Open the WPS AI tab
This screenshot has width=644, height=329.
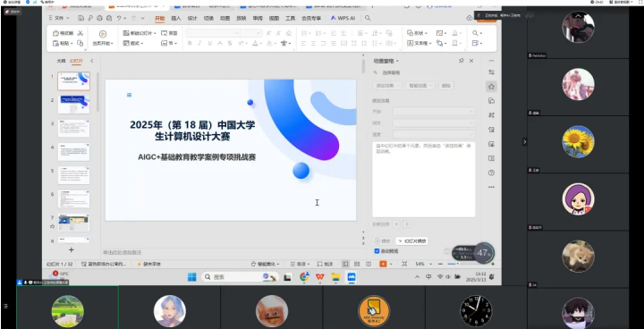click(343, 18)
